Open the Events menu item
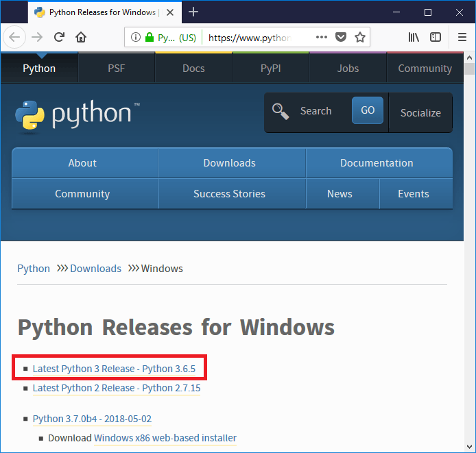 coord(416,194)
